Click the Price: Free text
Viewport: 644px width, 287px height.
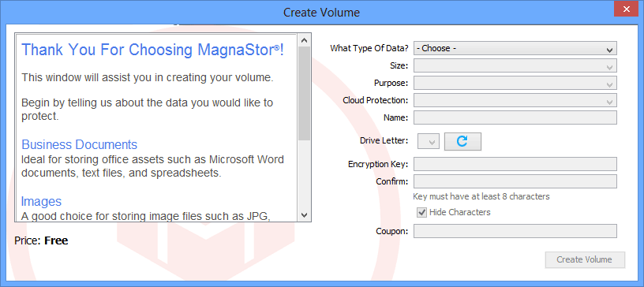[x=41, y=240]
